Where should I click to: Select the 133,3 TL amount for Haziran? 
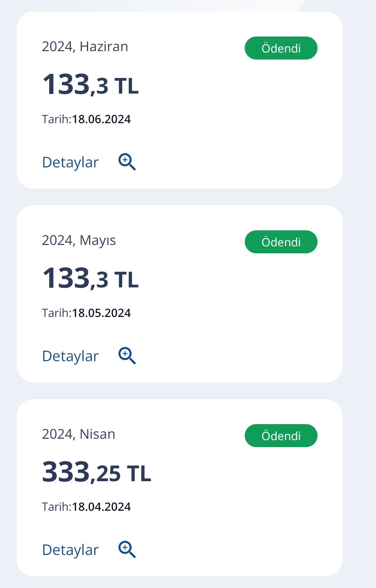91,85
